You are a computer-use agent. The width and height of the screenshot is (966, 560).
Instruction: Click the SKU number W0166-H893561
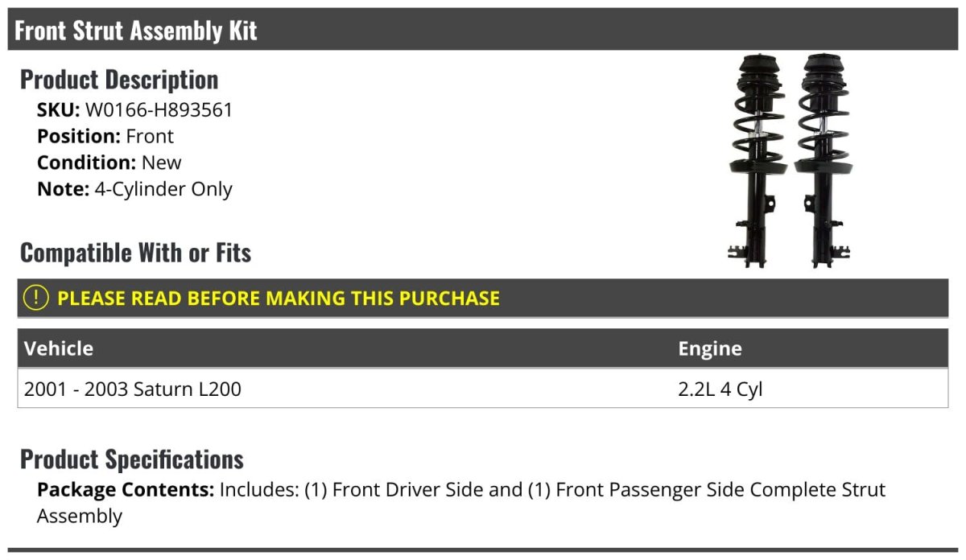159,110
